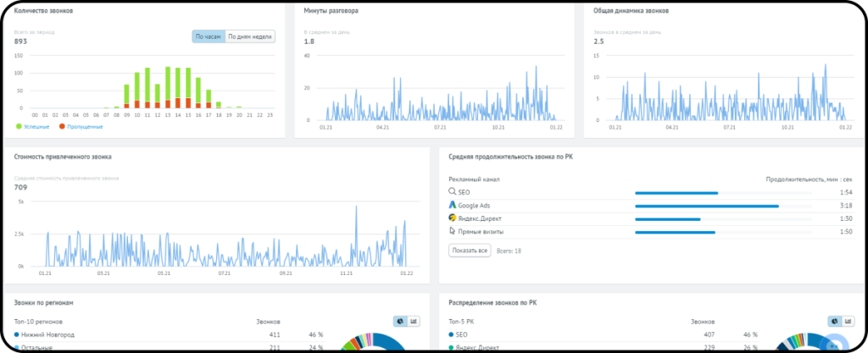Viewport: 868px width, 353px height.
Task: Click the Прямые визиты duration value 1:50
Action: (x=845, y=232)
